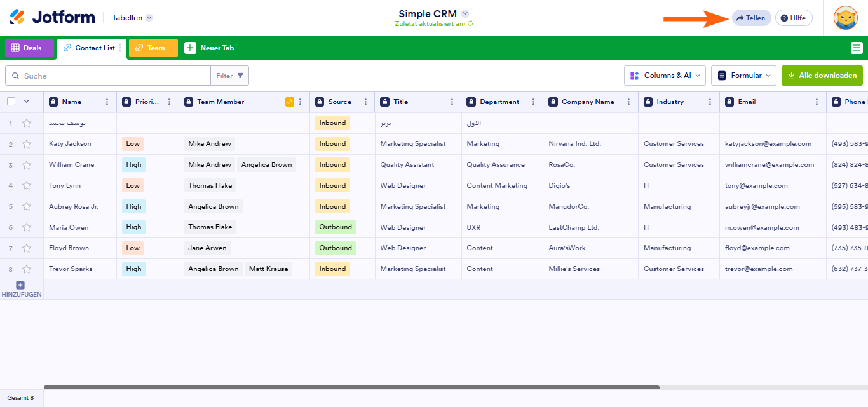This screenshot has height=407, width=868.
Task: Tick the select-all rows checkbox
Action: (11, 102)
